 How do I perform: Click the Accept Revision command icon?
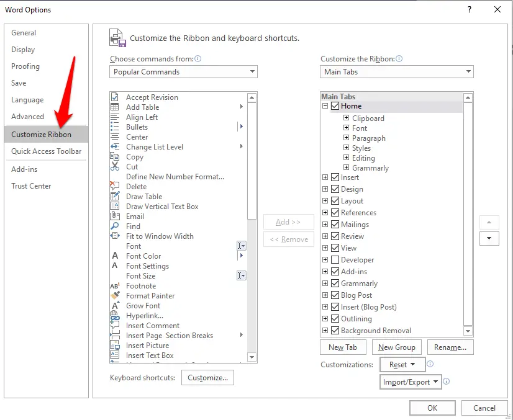[x=114, y=97]
